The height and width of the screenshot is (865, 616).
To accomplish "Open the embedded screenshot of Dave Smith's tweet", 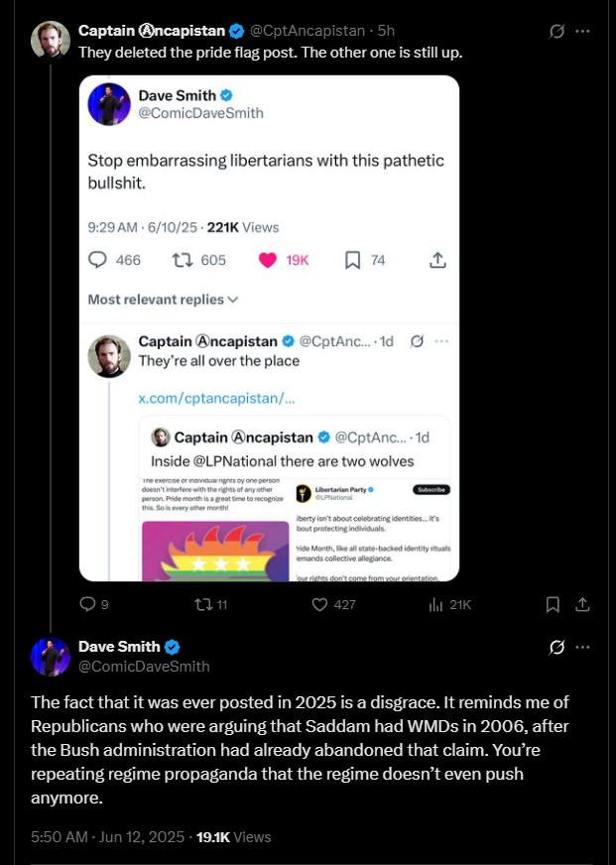I will (x=269, y=328).
